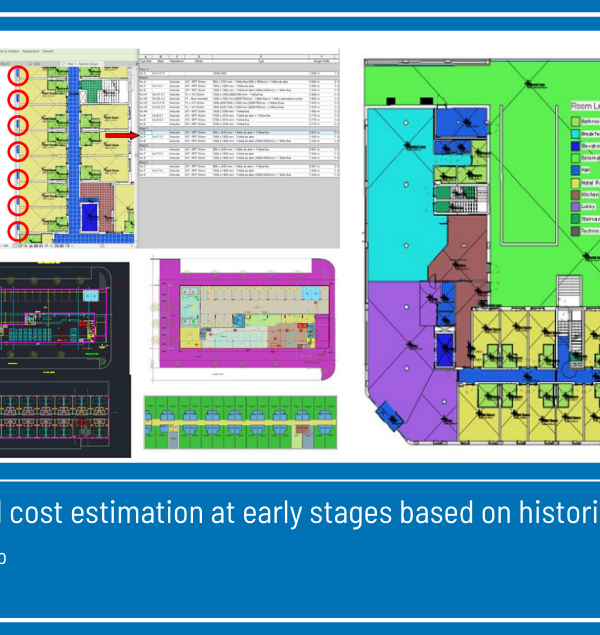Viewport: 600px width, 635px height.
Task: Click the Room Legend heading
Action: (x=584, y=104)
